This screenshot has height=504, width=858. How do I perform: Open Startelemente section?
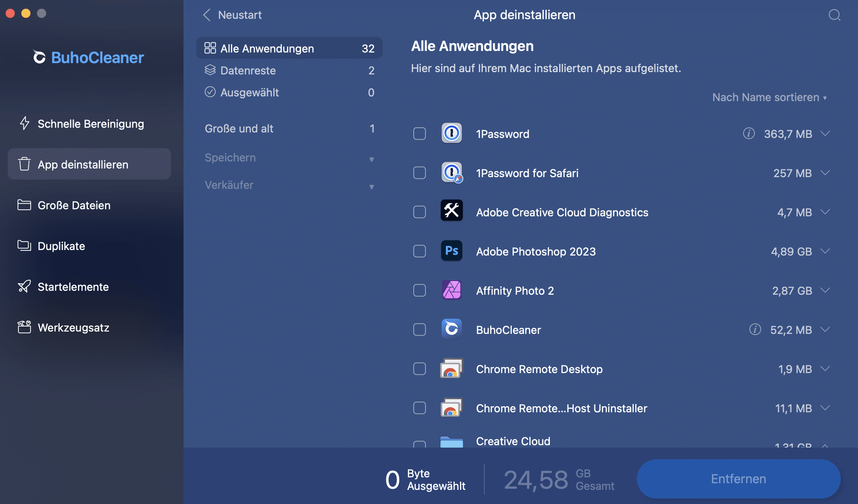coord(89,286)
